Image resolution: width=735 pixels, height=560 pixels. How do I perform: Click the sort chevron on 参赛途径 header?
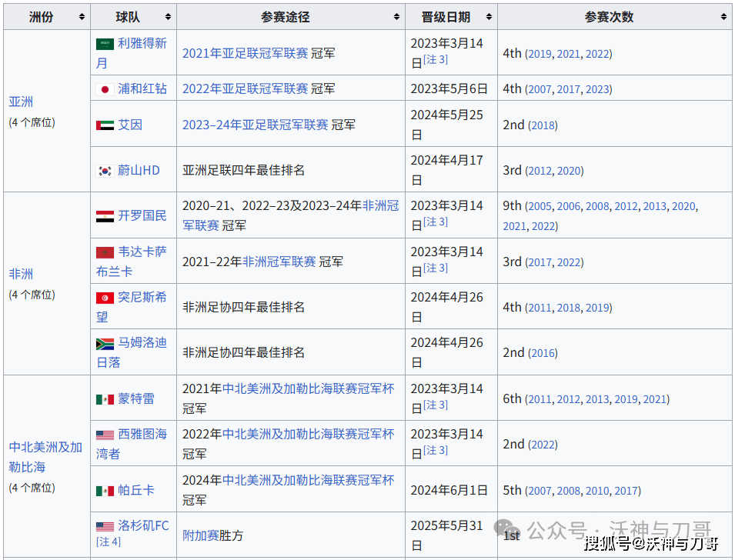[396, 16]
